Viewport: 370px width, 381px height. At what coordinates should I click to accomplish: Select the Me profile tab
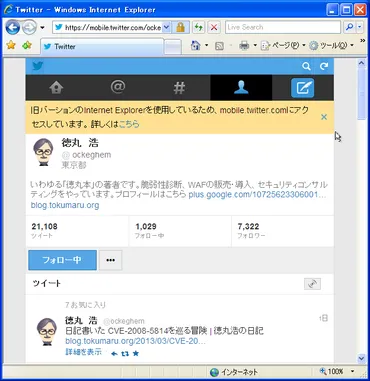(x=241, y=88)
